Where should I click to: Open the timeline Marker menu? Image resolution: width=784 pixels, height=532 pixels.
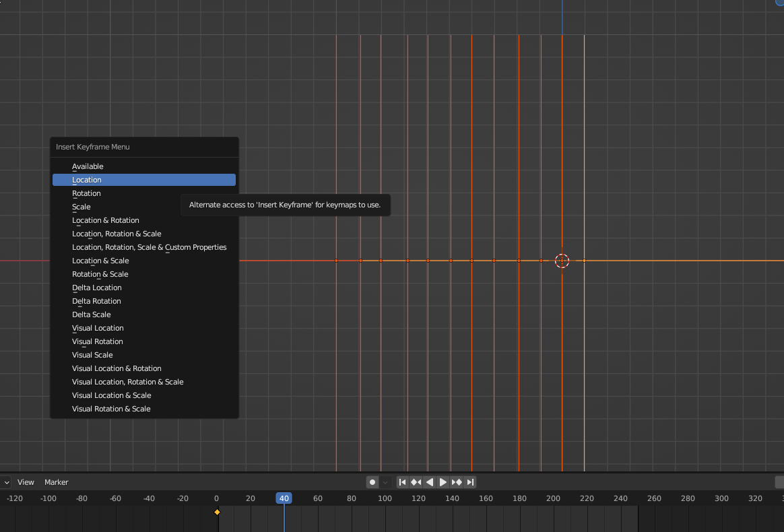[56, 482]
